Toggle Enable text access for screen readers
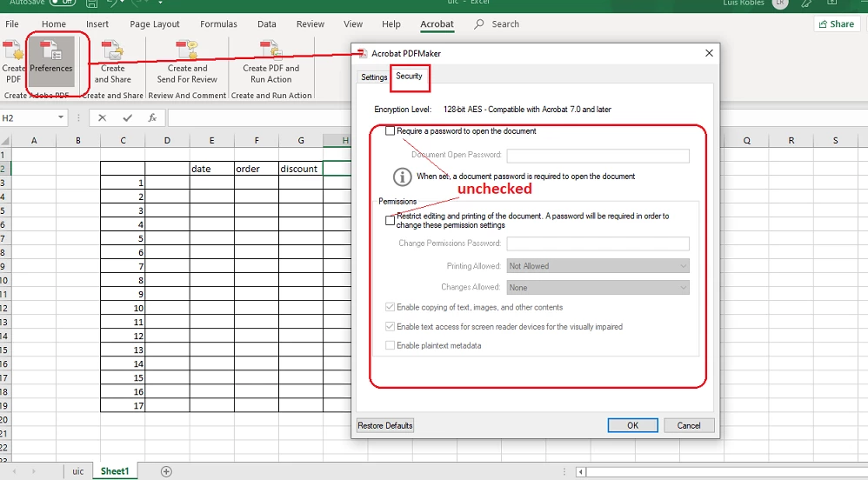Viewport: 868px width, 480px height. (391, 327)
